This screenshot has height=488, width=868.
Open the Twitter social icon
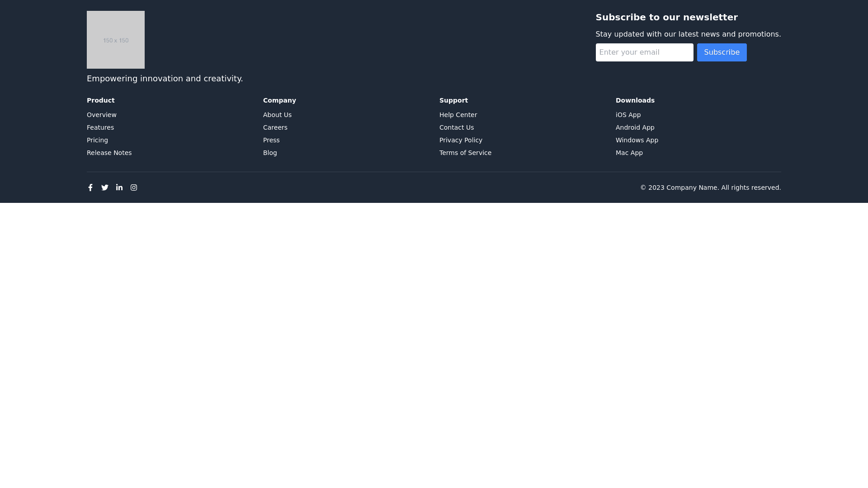pyautogui.click(x=105, y=188)
